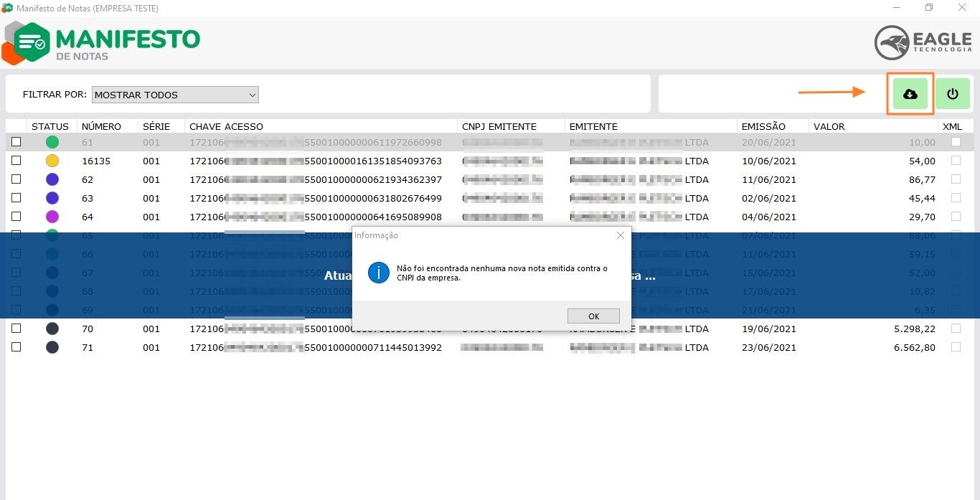Viewport: 980px width, 500px height.
Task: Click the dark status dot for note 71
Action: point(52,347)
